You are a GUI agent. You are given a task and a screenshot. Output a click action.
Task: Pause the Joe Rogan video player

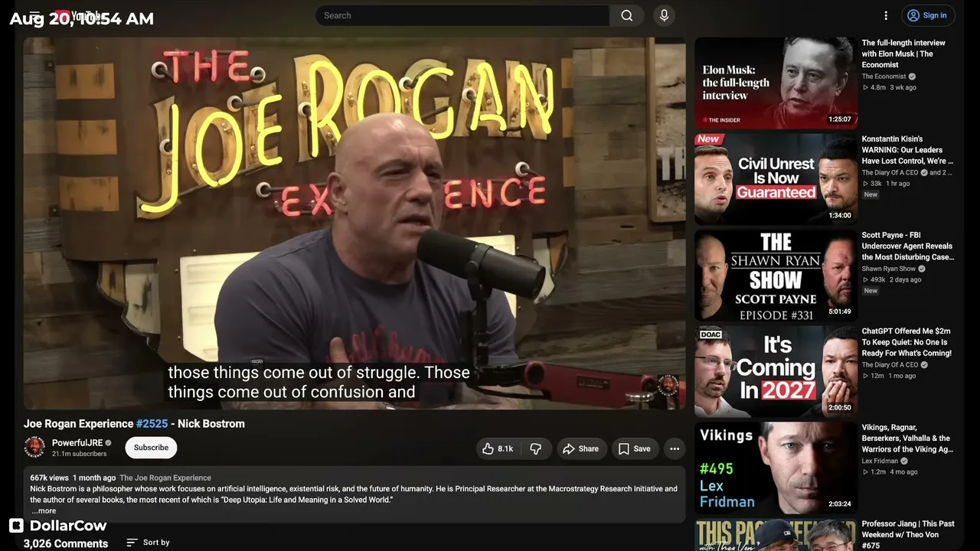(x=354, y=223)
